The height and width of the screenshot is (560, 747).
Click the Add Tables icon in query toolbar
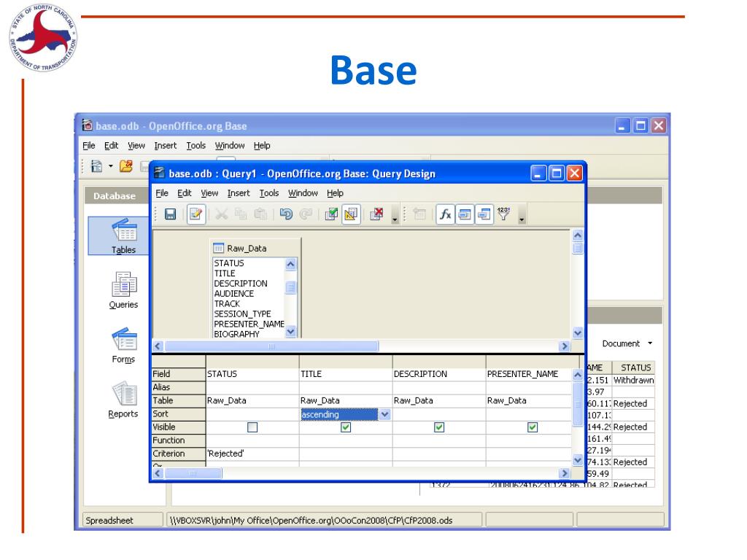419,214
